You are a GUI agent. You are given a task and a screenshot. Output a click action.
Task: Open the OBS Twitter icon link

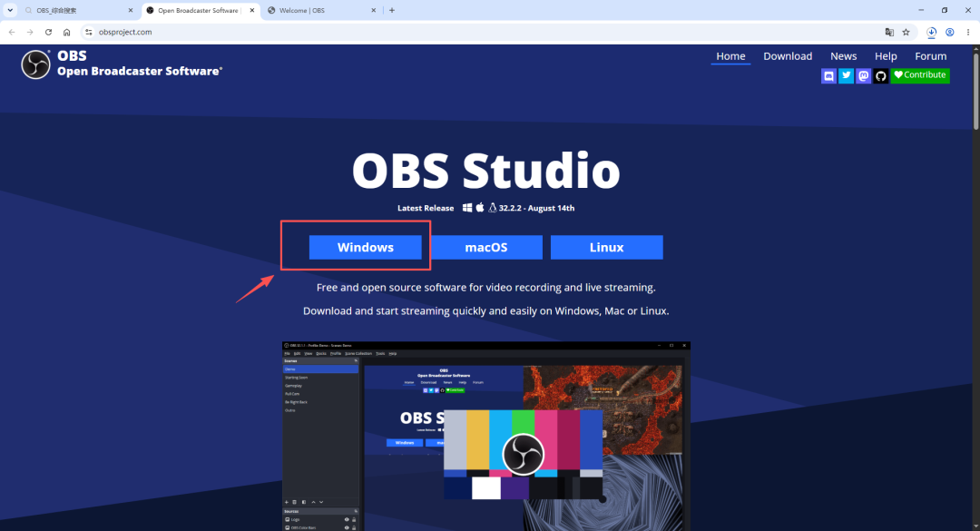pos(846,75)
